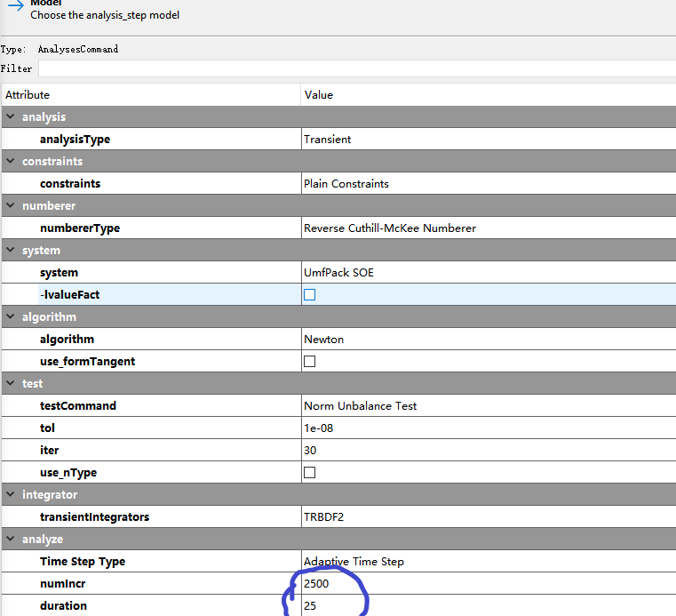Click the blue arrow icon beside Model

pyautogui.click(x=15, y=5)
